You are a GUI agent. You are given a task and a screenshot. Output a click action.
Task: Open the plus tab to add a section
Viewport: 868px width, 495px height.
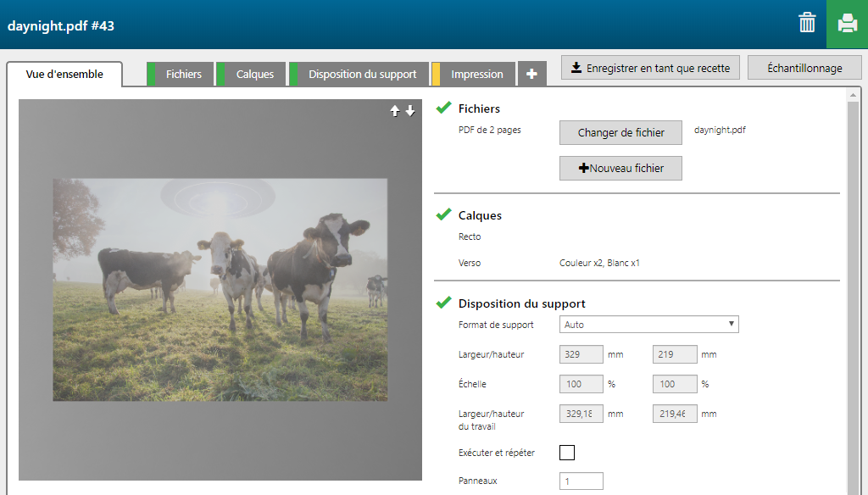click(x=532, y=74)
